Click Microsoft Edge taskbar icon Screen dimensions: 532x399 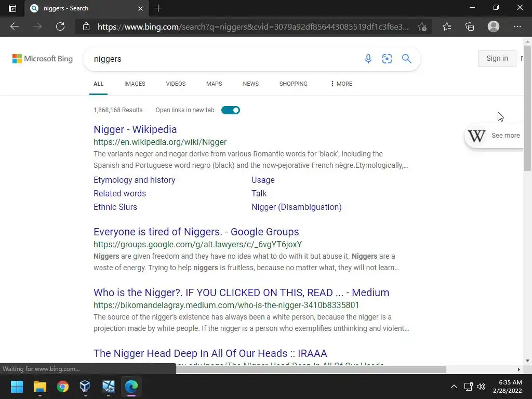pyautogui.click(x=131, y=387)
